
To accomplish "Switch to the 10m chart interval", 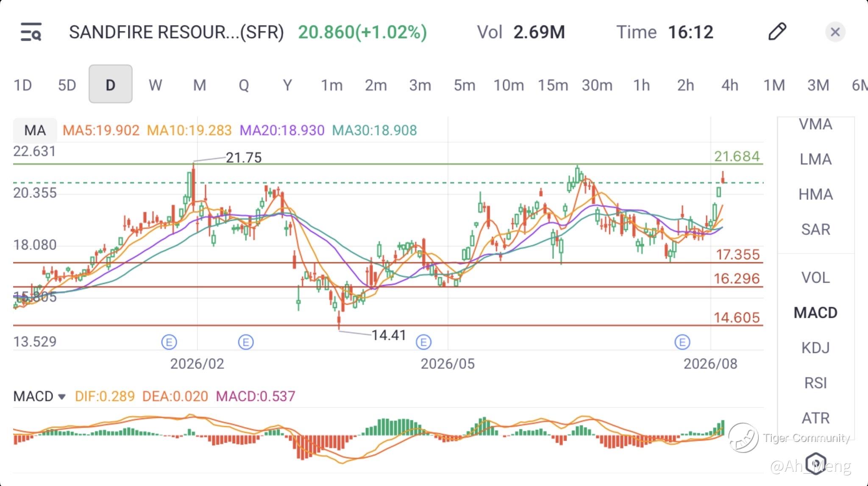I will 509,85.
